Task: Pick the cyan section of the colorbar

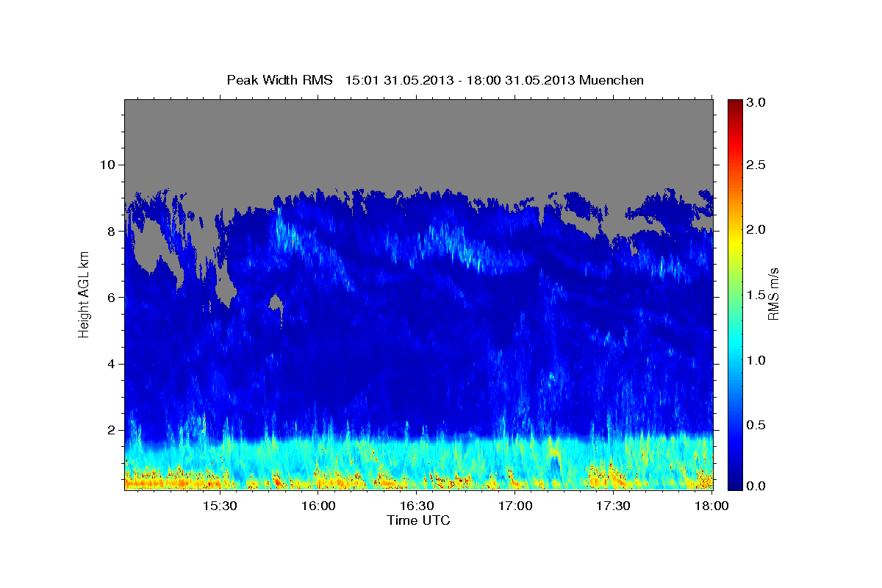Action: (734, 345)
